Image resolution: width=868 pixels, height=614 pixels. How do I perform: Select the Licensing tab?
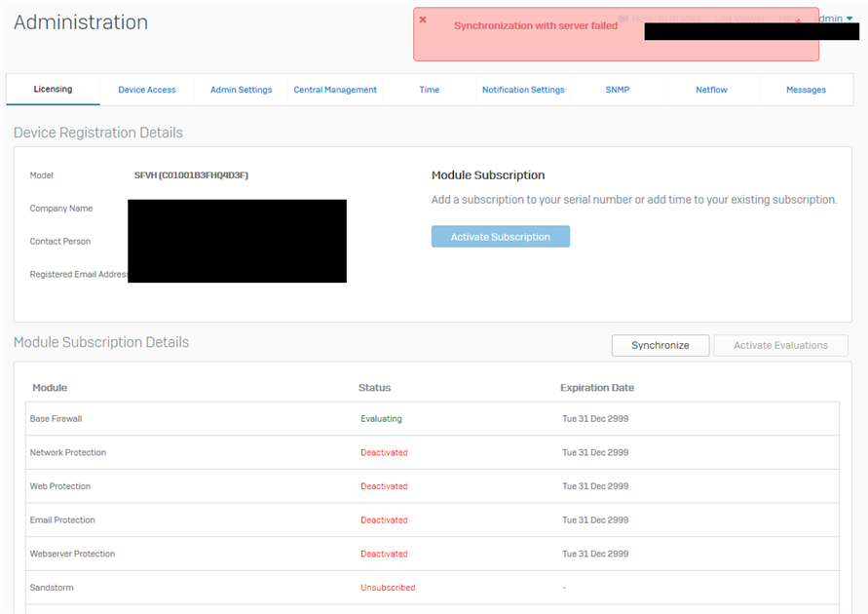[x=53, y=90]
